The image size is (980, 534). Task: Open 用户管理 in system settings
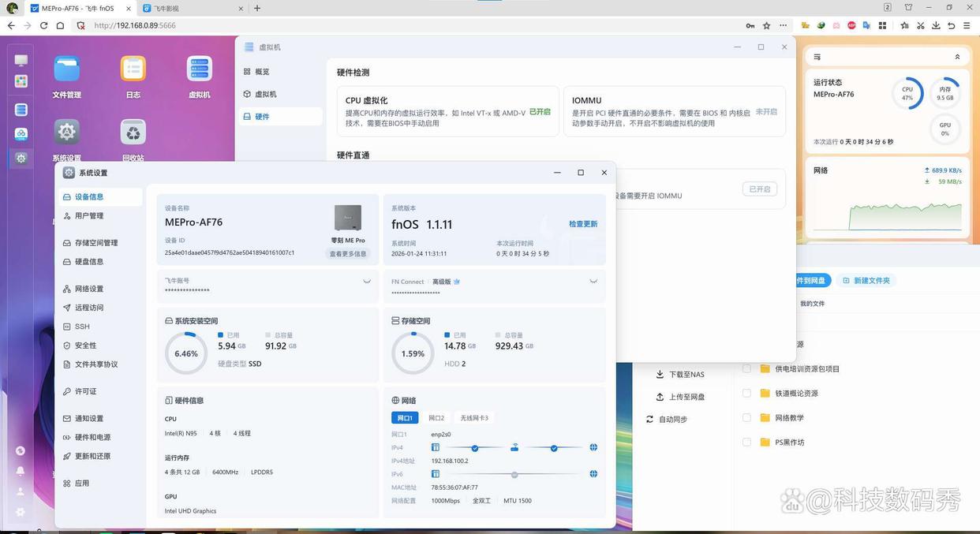click(101, 216)
